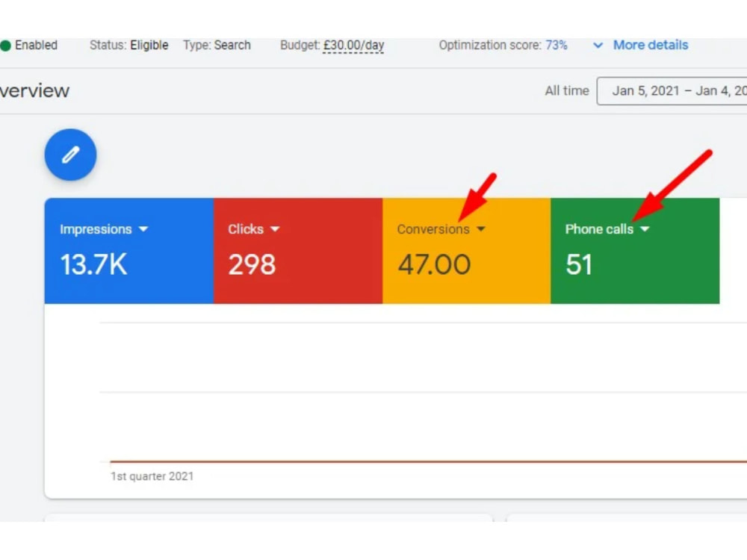Click the 1st quarter 2021 axis label

[152, 476]
